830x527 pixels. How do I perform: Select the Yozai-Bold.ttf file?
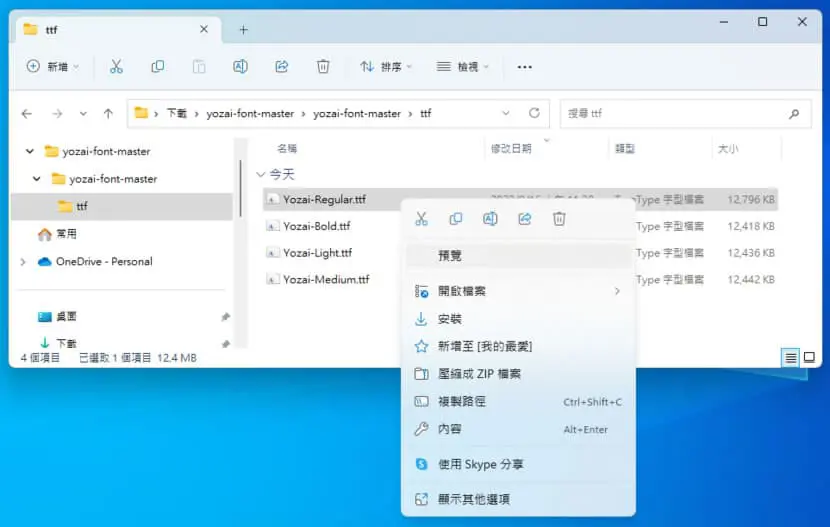click(317, 226)
